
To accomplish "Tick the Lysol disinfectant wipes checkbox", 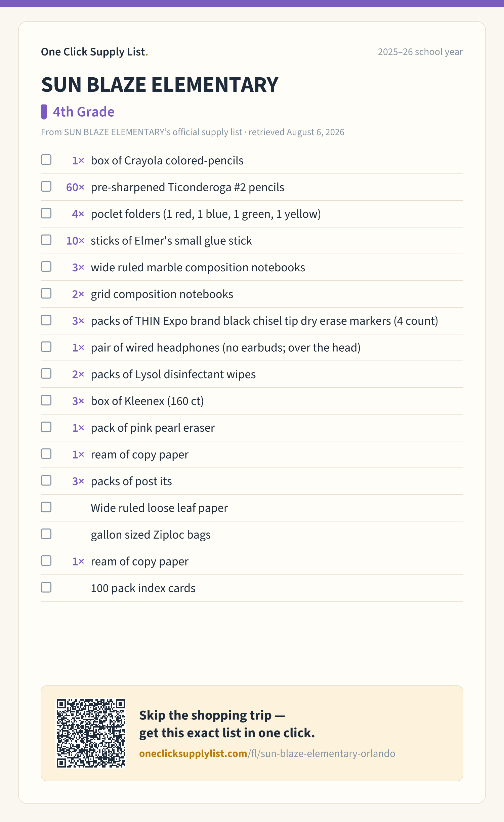I will 46,374.
